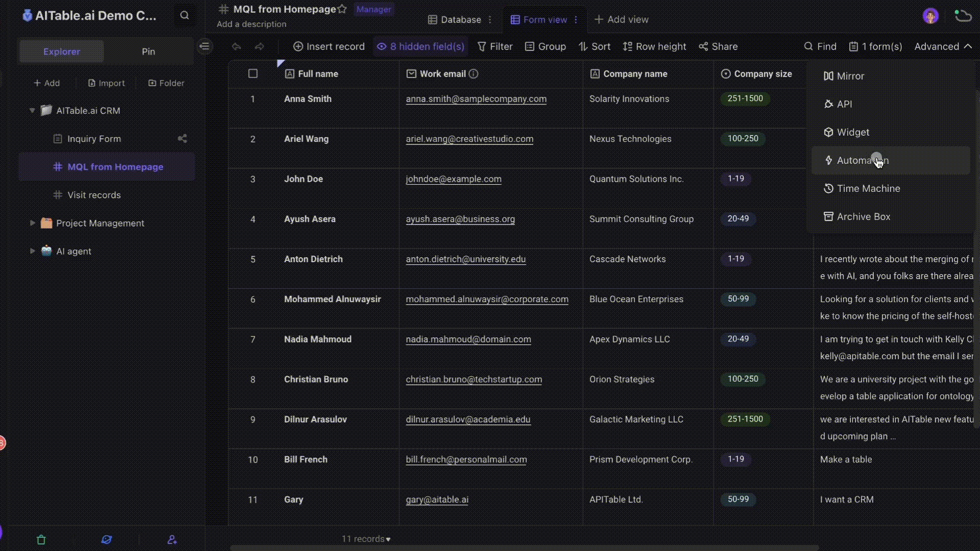Click Insert record button
The height and width of the screenshot is (551, 980).
(329, 46)
